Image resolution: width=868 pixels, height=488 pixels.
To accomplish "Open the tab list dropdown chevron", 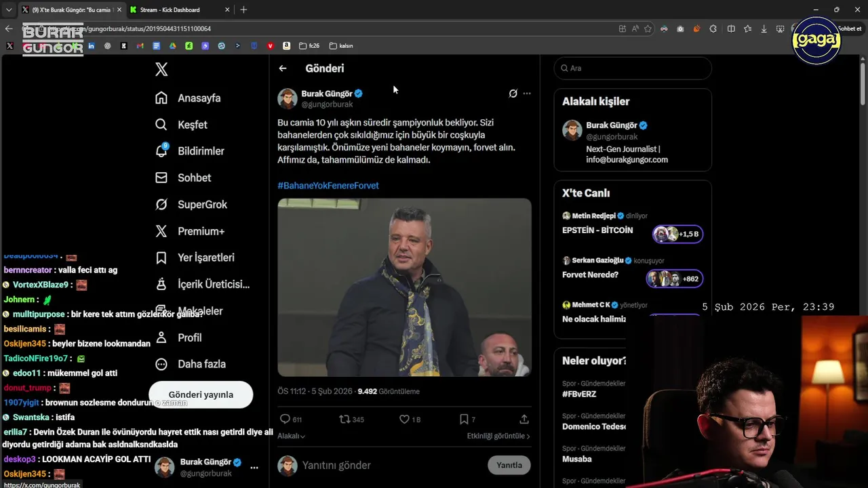I will pyautogui.click(x=9, y=9).
